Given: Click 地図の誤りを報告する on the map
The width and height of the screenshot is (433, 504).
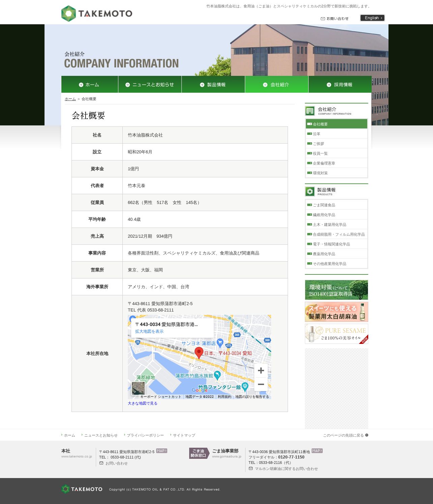Looking at the screenshot, I should coord(252,397).
